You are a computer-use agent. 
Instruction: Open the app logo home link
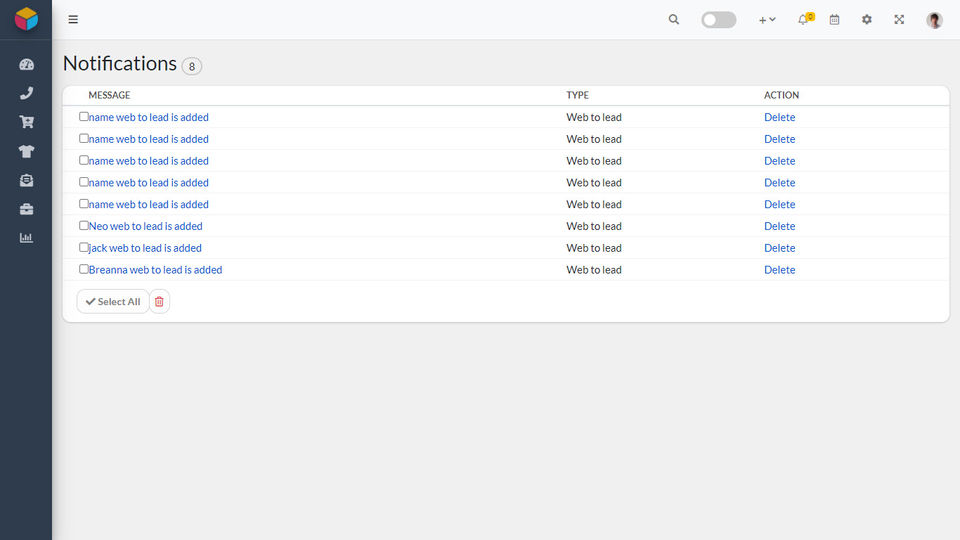point(26,19)
